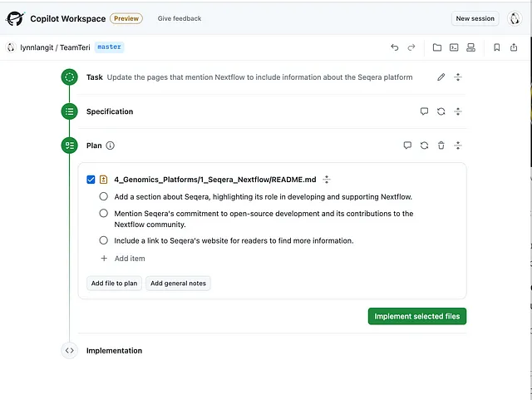Select the 'Mention Seqera's commitment' item
This screenshot has width=532, height=400.
coord(103,213)
